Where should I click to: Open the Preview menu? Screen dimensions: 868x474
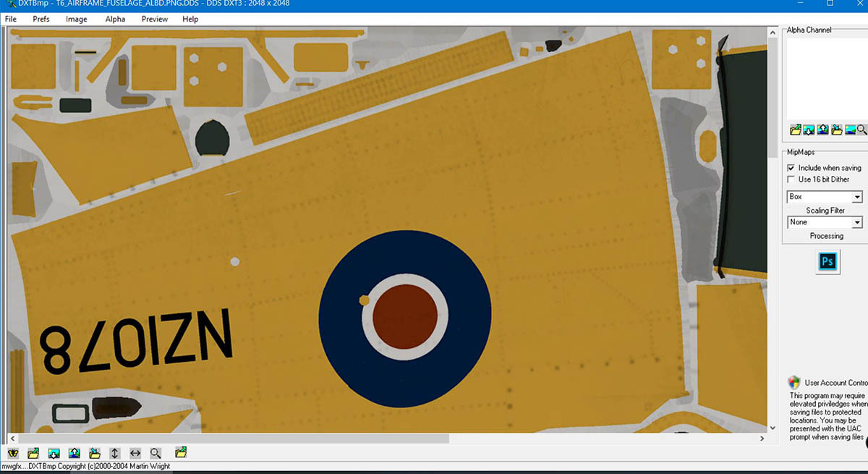(155, 20)
